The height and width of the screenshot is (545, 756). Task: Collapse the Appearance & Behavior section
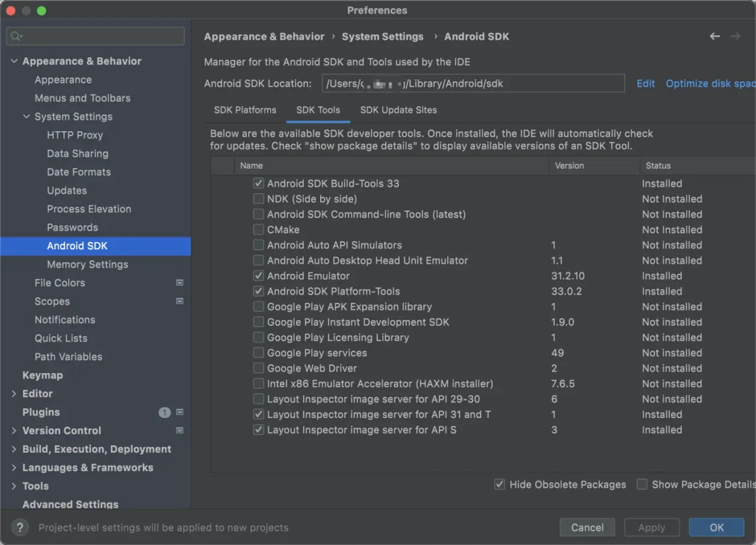pos(14,61)
